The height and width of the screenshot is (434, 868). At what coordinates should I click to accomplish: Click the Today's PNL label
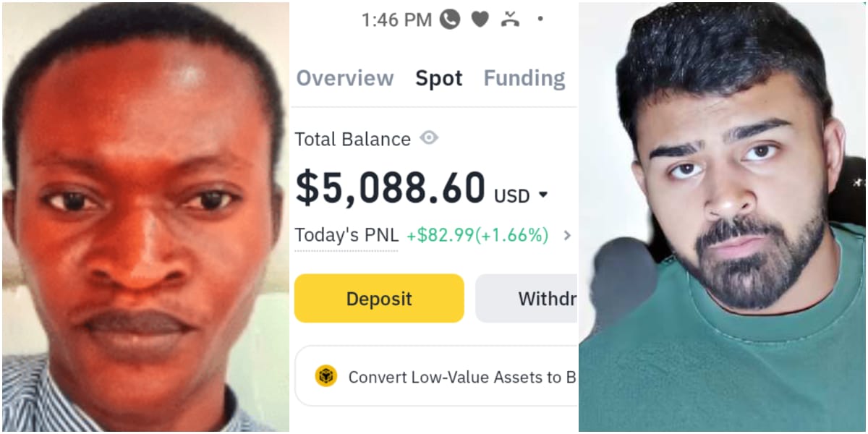pos(346,235)
